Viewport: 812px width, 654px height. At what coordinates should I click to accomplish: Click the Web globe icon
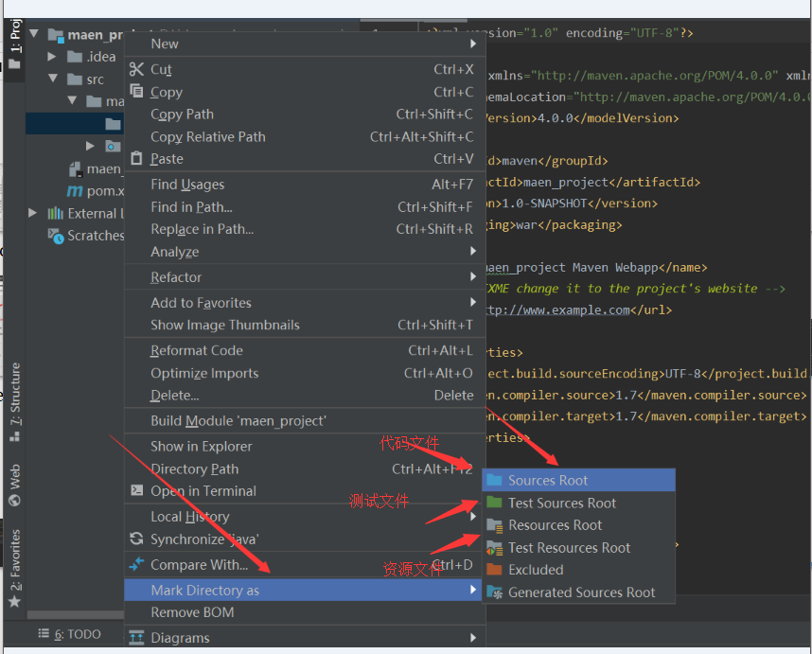(14, 501)
